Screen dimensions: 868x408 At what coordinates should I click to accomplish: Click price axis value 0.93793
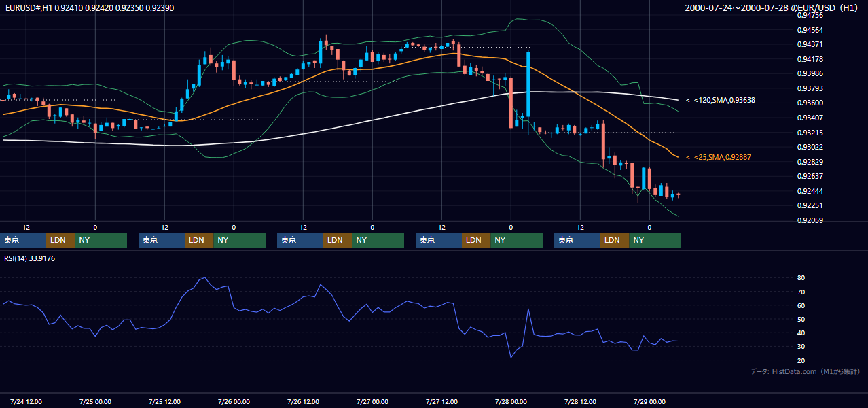coord(810,88)
